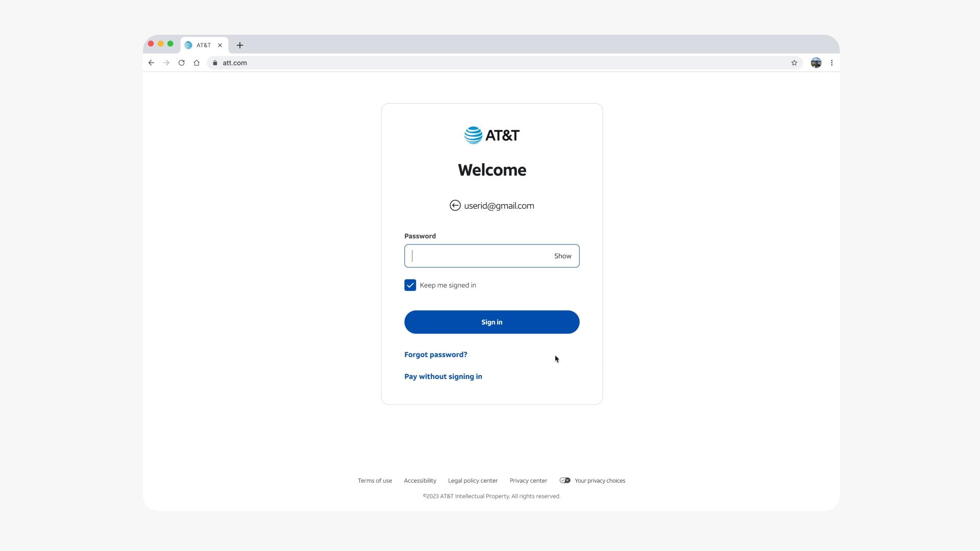Close the AT&T browser tab

pyautogui.click(x=220, y=45)
